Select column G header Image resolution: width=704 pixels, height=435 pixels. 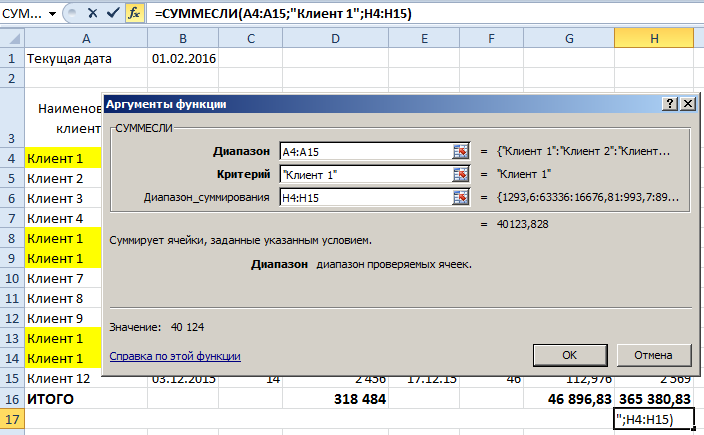(x=569, y=39)
